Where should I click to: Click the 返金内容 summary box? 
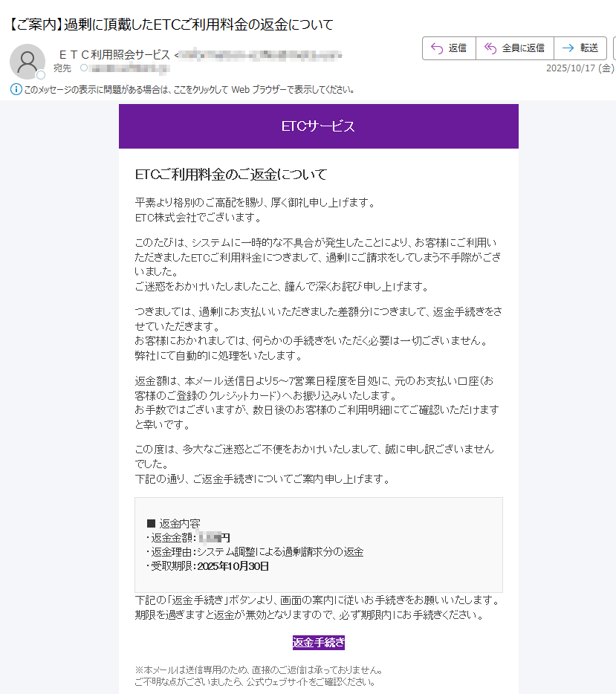319,540
